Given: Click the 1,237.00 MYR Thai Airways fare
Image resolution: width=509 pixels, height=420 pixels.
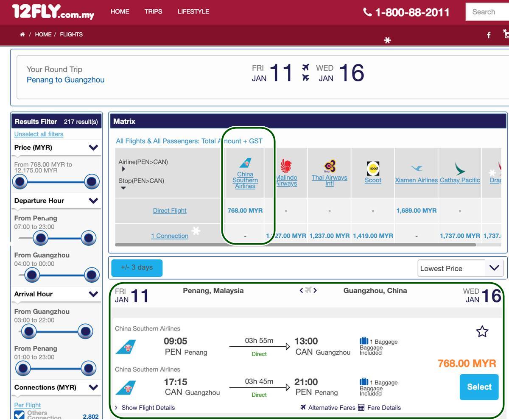Looking at the screenshot, I should pos(330,236).
